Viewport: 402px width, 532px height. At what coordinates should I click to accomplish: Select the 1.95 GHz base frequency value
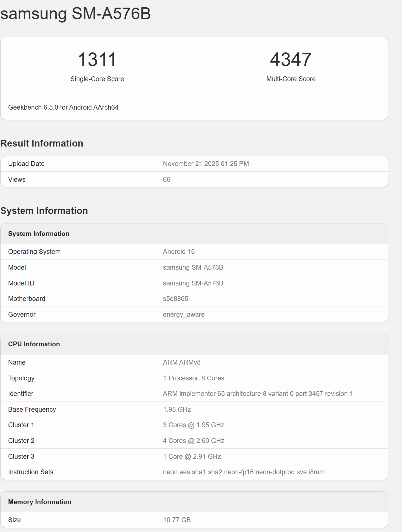(x=177, y=409)
